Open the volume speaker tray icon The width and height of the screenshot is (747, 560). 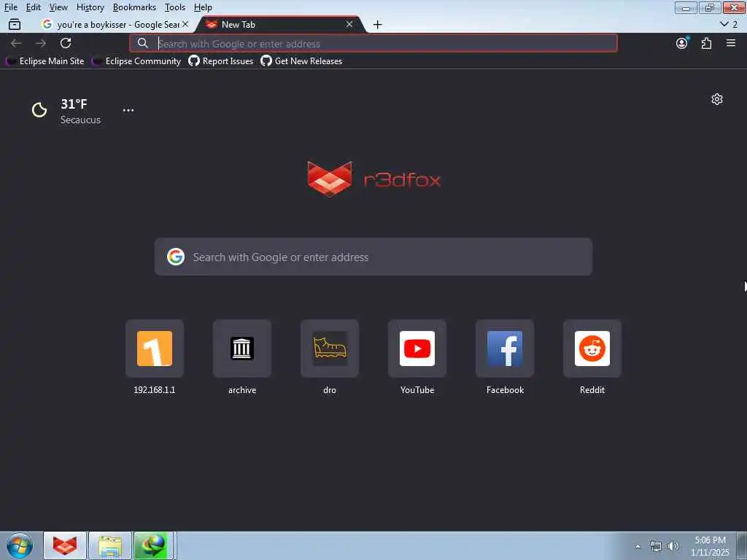point(673,546)
